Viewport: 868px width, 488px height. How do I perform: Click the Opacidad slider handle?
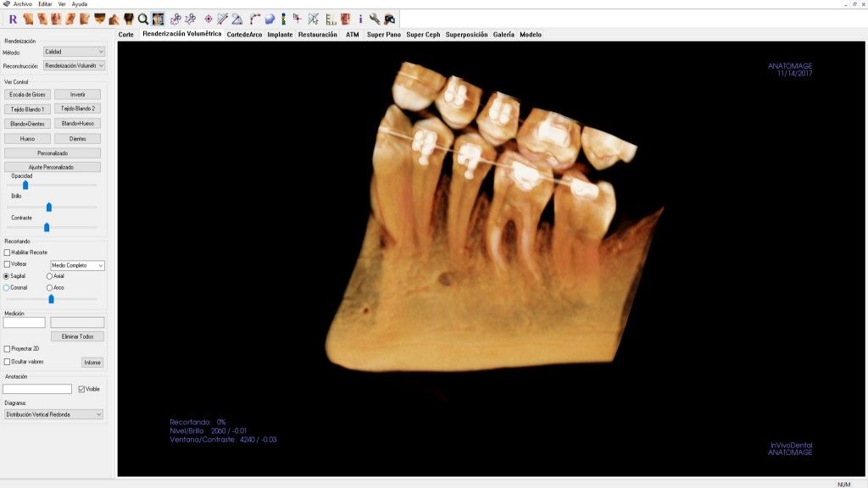[25, 185]
